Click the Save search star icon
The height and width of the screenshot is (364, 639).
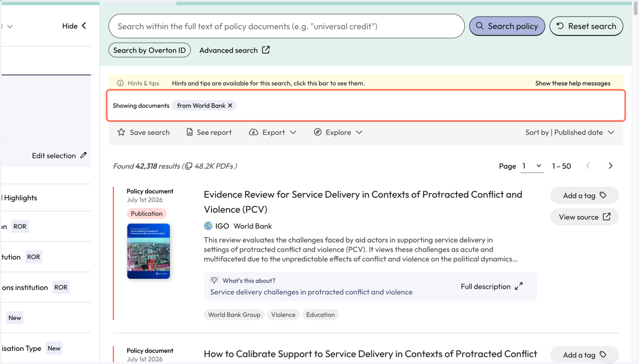pyautogui.click(x=121, y=132)
